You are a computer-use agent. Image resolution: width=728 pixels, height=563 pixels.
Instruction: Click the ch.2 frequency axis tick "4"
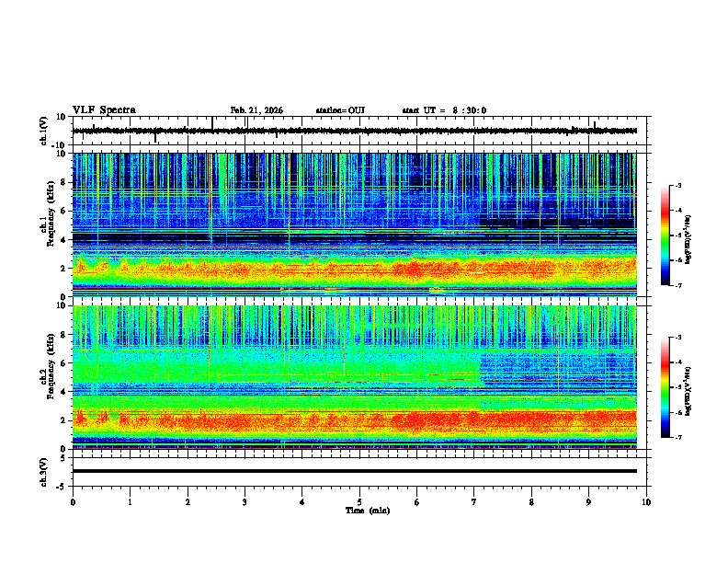[65, 392]
